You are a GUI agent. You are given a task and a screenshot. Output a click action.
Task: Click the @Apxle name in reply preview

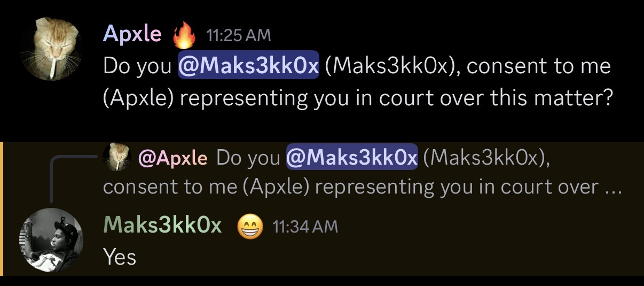(x=172, y=158)
